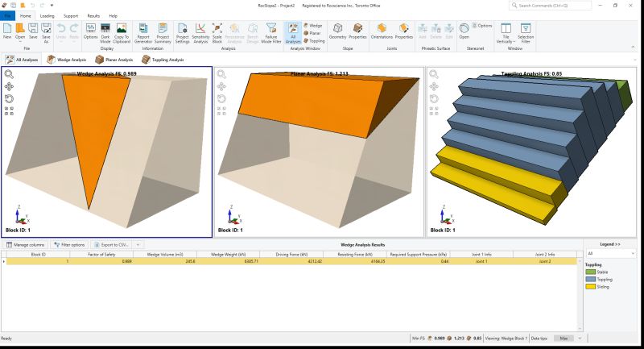Click the Sliding yellow legend swatch
Screen dimensions: 644x349
point(591,286)
